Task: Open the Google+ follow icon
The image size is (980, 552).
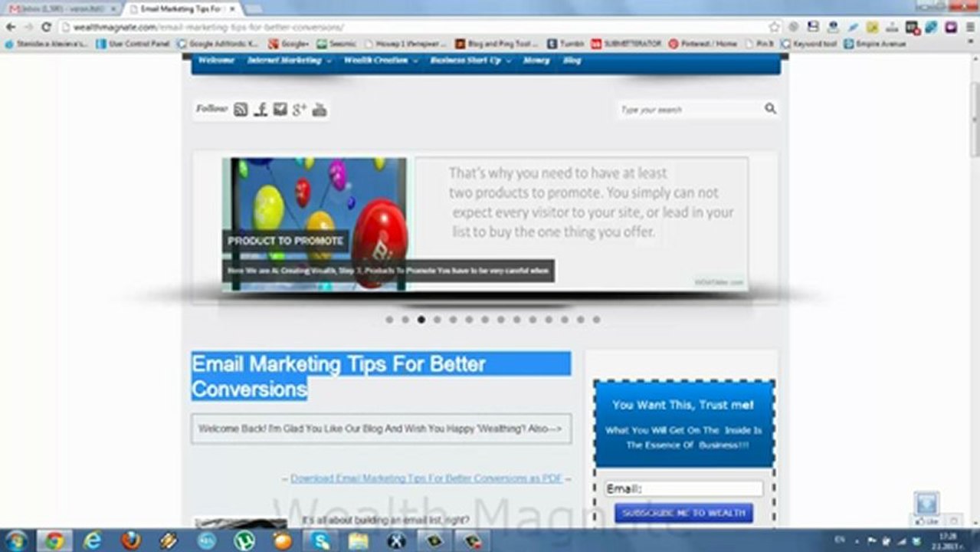Action: click(300, 110)
